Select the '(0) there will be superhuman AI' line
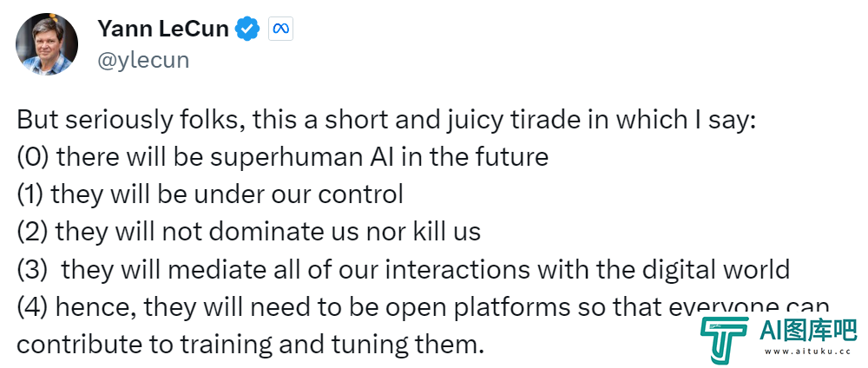Screen dimensions: 868x368 (282, 157)
